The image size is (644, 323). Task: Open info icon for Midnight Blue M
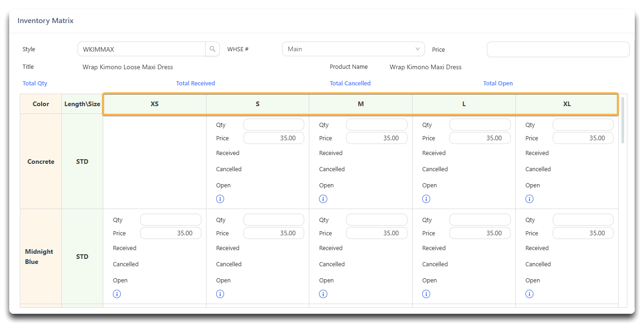323,294
